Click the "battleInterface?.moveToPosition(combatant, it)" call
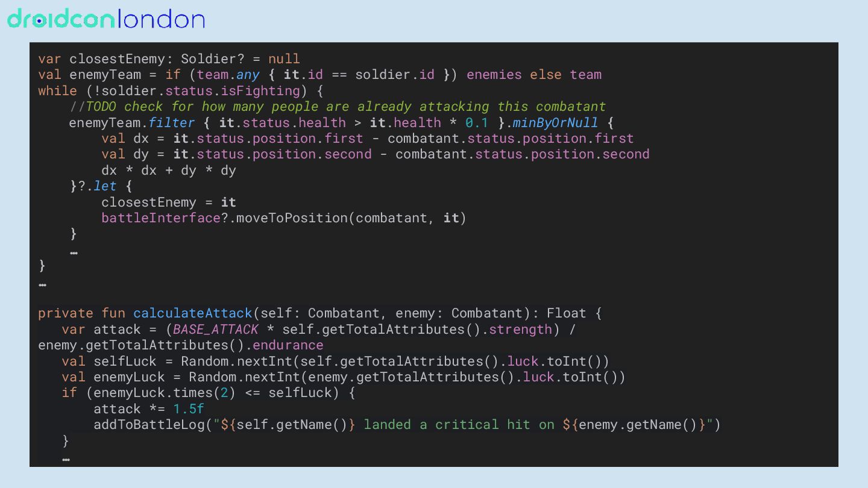Image resolution: width=868 pixels, height=488 pixels. pos(284,218)
